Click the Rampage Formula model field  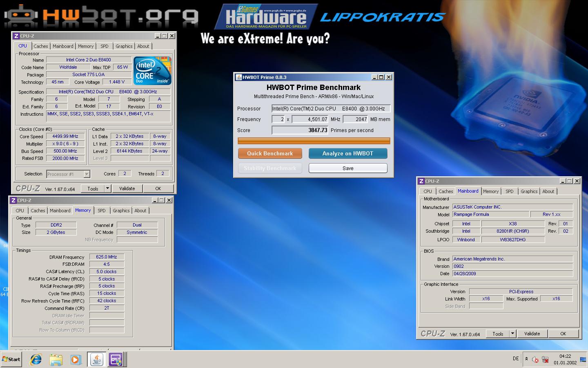click(490, 214)
